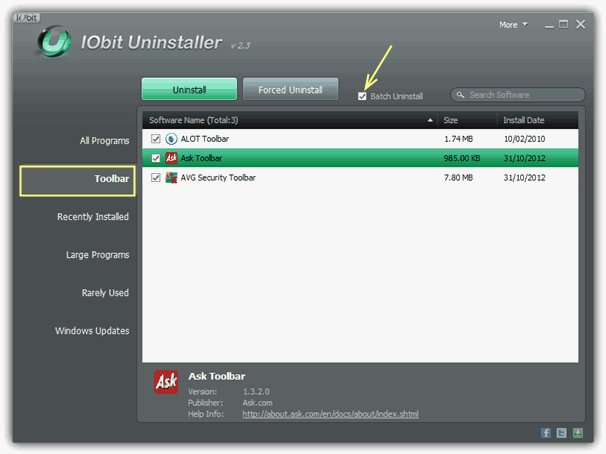Uncheck the AVG Security Toolbar checkbox

tap(156, 178)
